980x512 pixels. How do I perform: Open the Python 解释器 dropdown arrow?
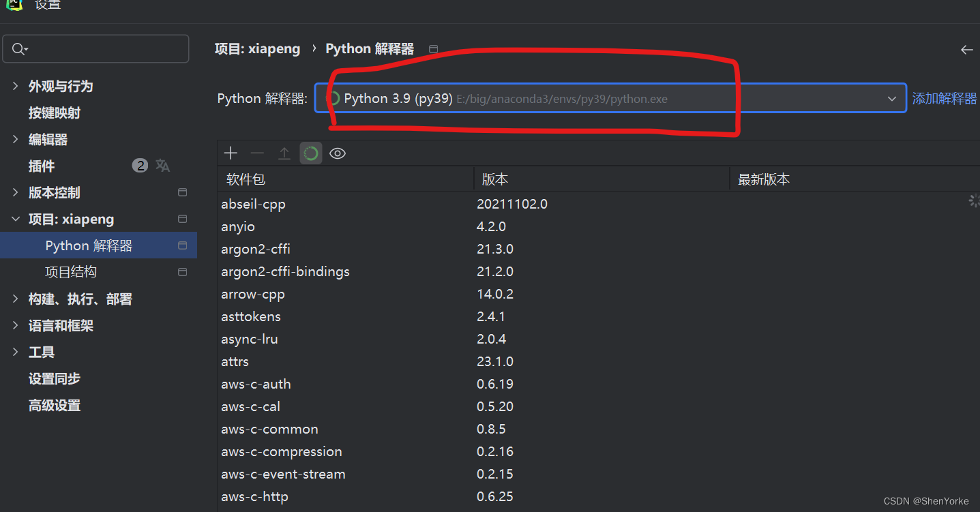[892, 99]
